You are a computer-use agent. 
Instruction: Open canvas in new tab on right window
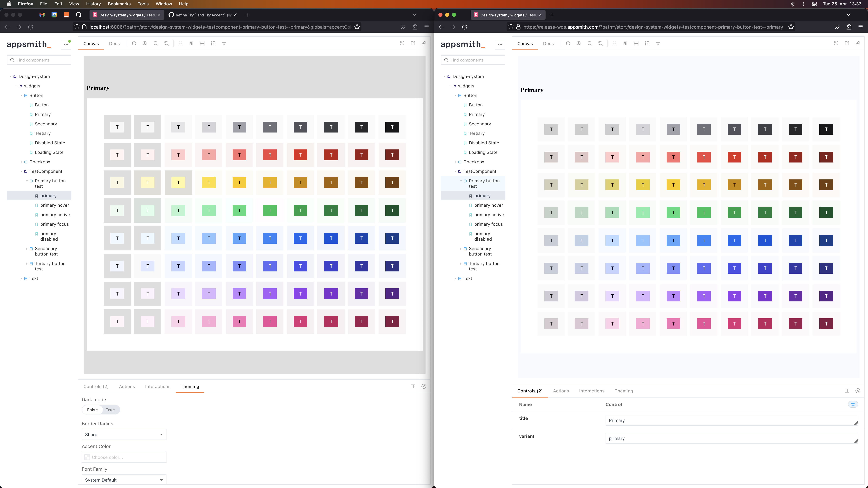(847, 43)
